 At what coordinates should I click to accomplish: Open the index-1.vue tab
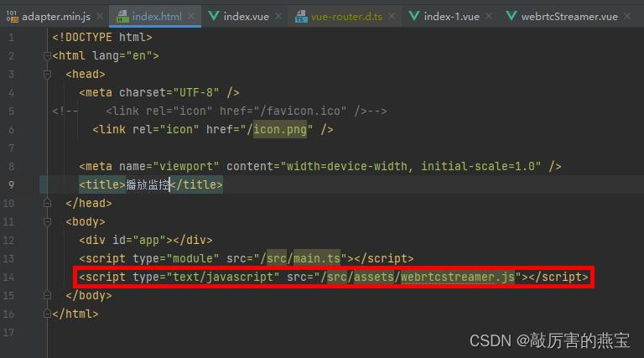point(451,17)
